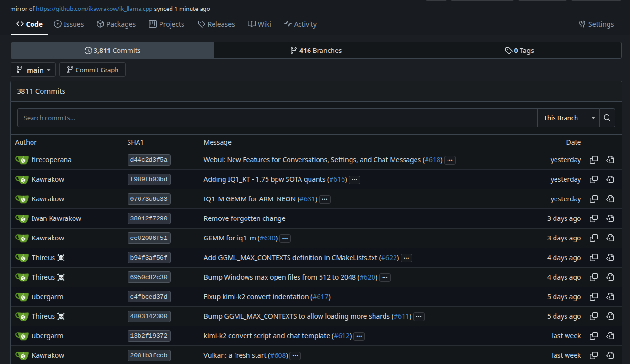Open the Releases tab
The image size is (630, 364).
click(x=216, y=24)
